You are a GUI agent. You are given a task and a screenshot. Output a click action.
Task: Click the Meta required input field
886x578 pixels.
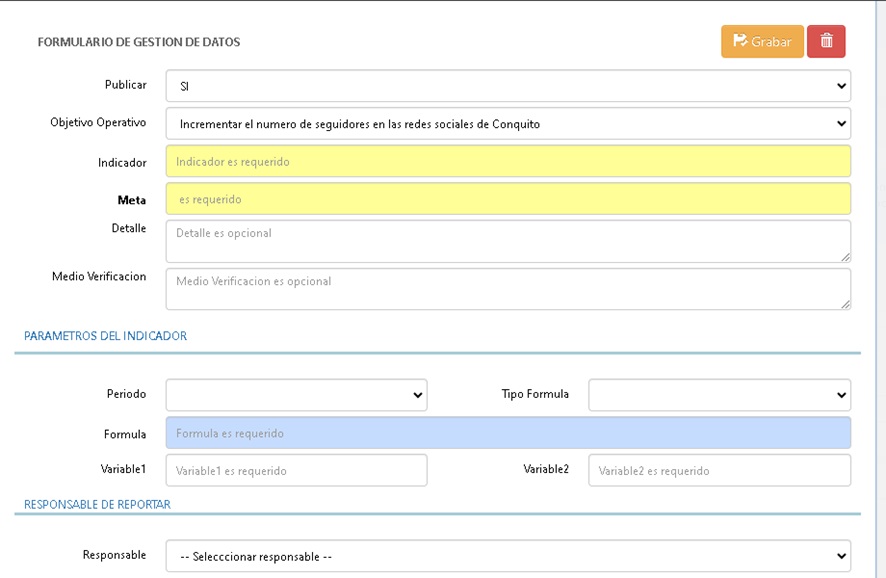coord(508,199)
